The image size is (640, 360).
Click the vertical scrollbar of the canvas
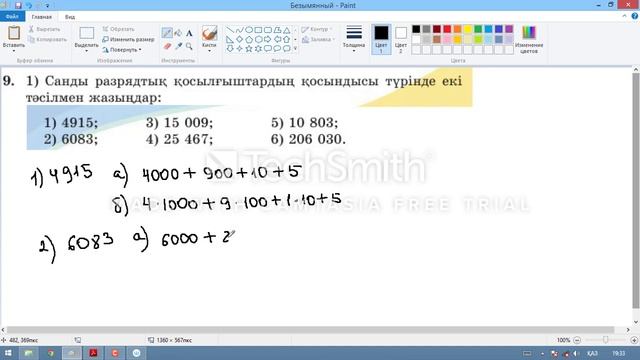tap(636, 191)
